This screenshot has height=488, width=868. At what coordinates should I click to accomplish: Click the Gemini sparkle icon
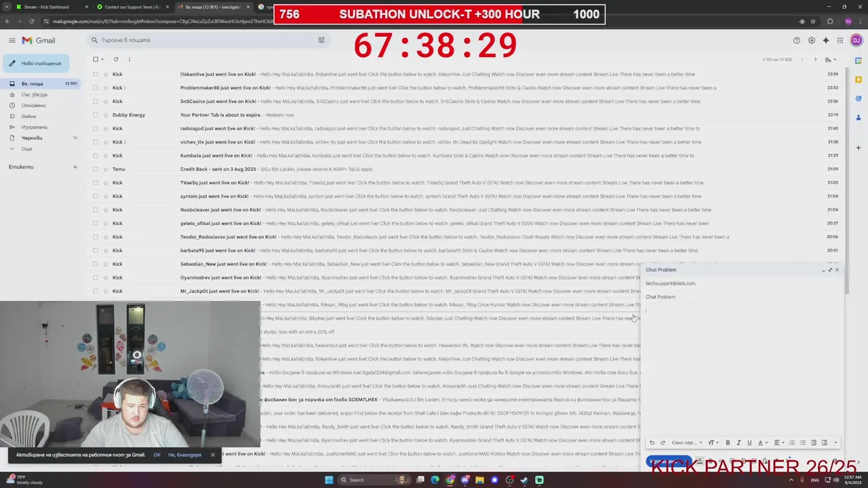click(x=825, y=41)
